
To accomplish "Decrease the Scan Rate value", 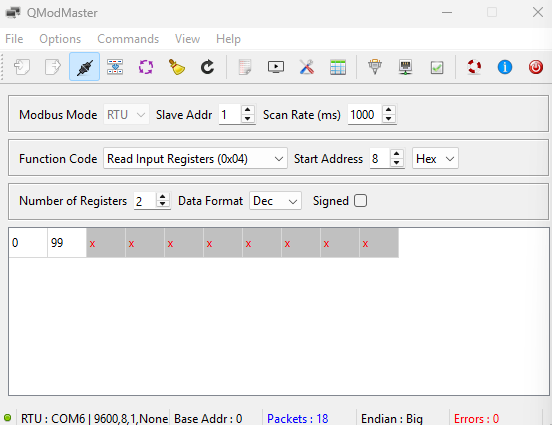I will (389, 119).
